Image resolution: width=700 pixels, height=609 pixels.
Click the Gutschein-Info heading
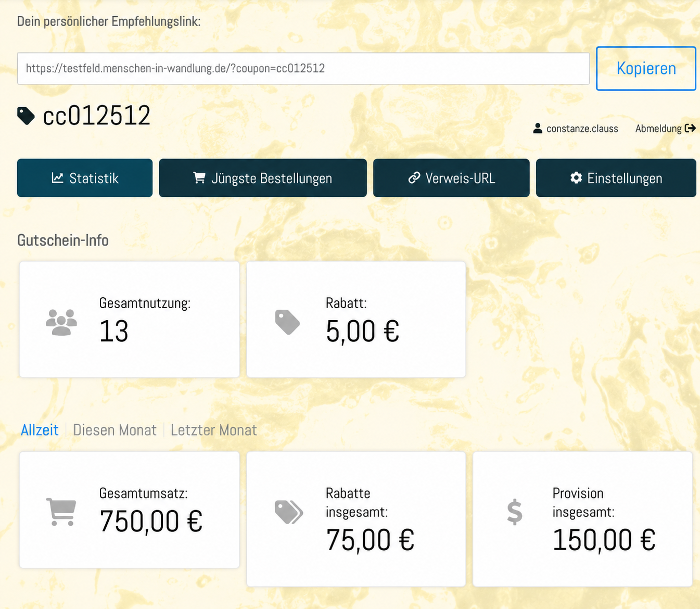tap(63, 240)
